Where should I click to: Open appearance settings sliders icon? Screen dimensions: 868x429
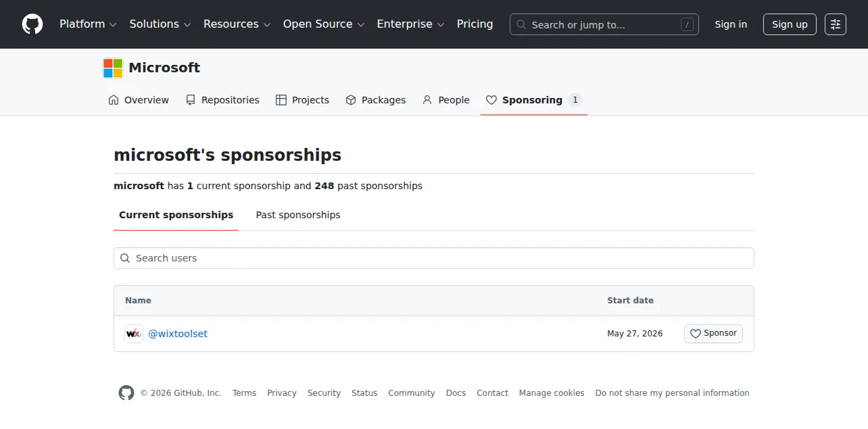click(x=836, y=24)
